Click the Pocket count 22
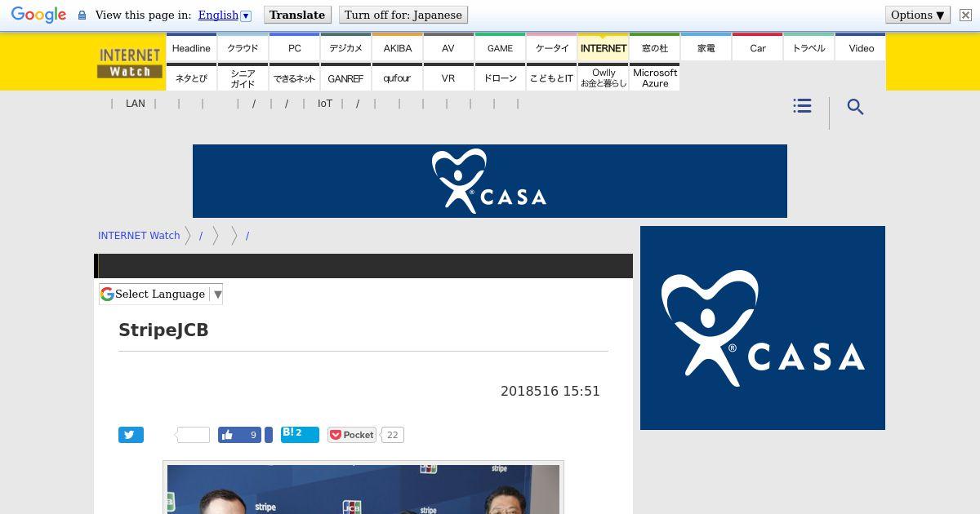Image resolution: width=980 pixels, height=514 pixels. click(x=392, y=435)
